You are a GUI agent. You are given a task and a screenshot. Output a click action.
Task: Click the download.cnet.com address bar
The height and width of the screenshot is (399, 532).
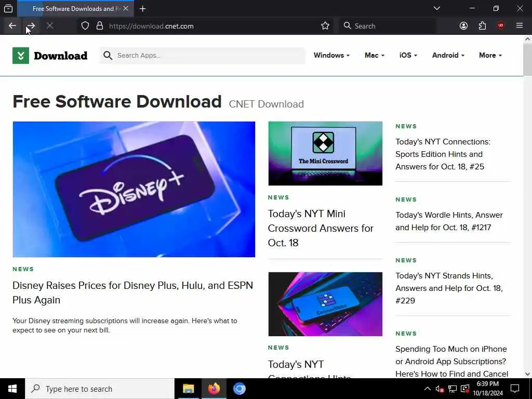click(206, 26)
